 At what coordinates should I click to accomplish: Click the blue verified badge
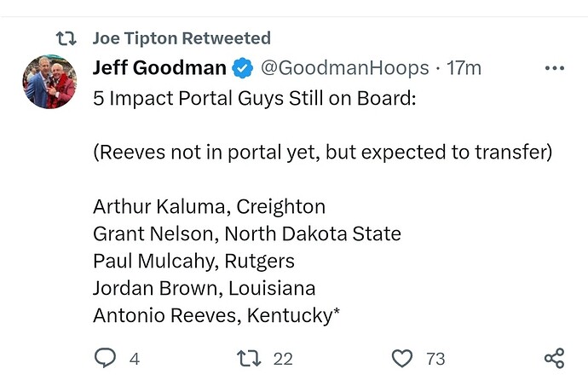[243, 68]
